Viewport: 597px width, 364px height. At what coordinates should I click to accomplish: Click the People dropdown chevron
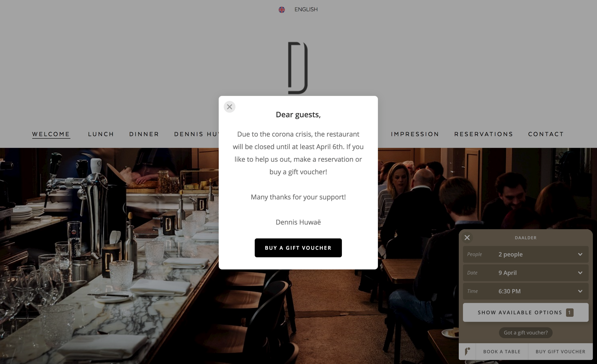[x=580, y=254]
